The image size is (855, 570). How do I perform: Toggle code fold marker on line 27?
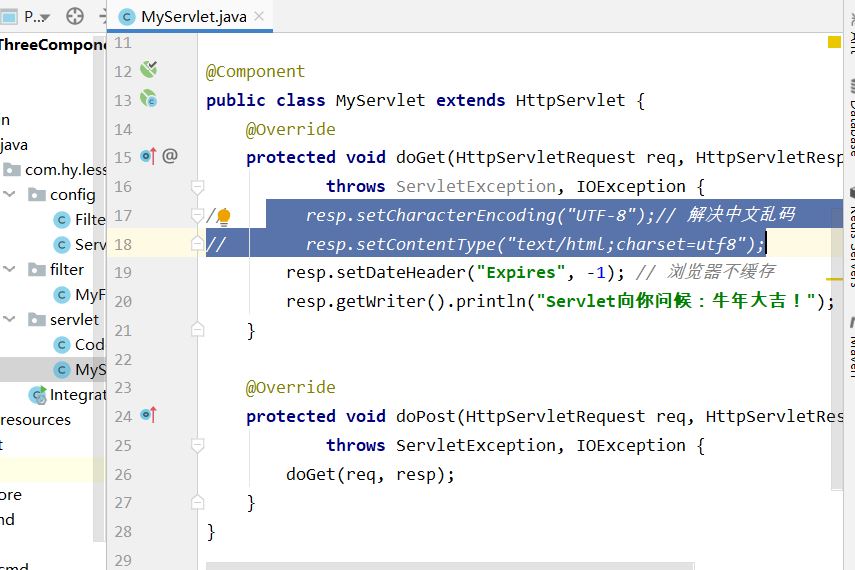pos(197,502)
